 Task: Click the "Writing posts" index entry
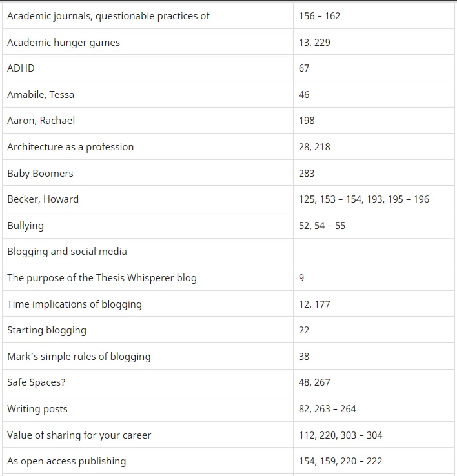pos(37,409)
